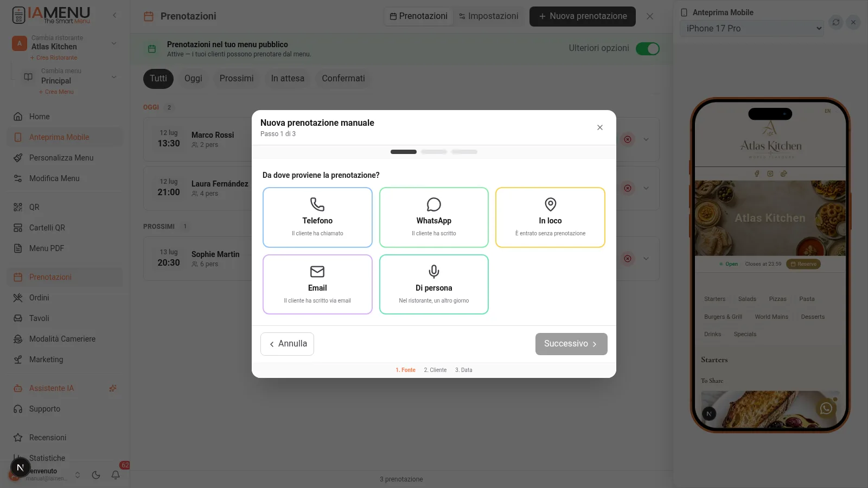Collapse the sidebar with the chevron

point(114,15)
